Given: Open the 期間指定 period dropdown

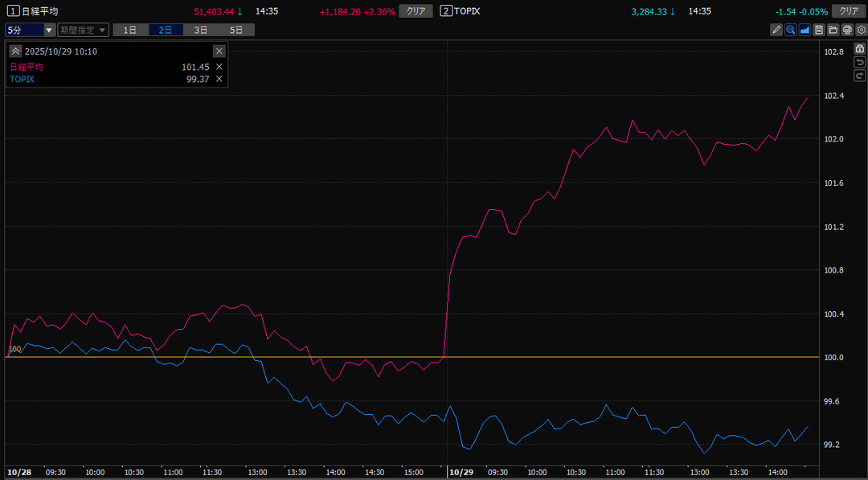Looking at the screenshot, I should [x=83, y=30].
